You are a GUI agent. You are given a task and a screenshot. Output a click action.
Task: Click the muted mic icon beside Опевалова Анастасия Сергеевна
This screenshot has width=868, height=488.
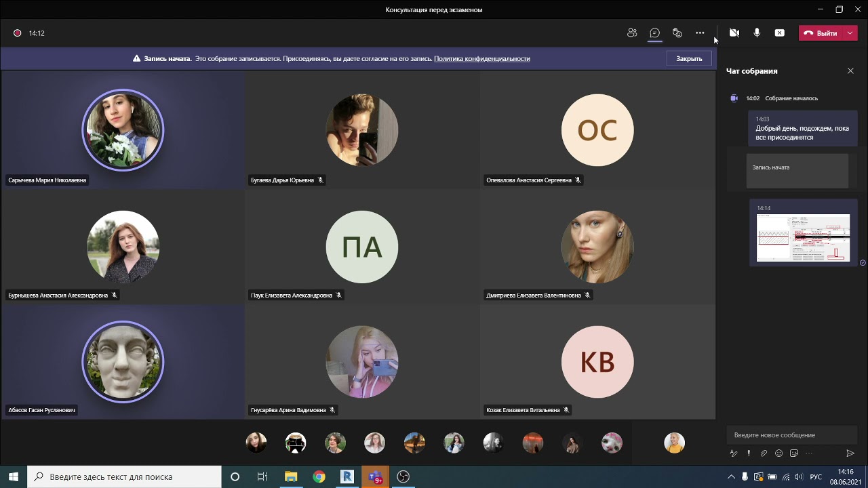[x=578, y=180]
